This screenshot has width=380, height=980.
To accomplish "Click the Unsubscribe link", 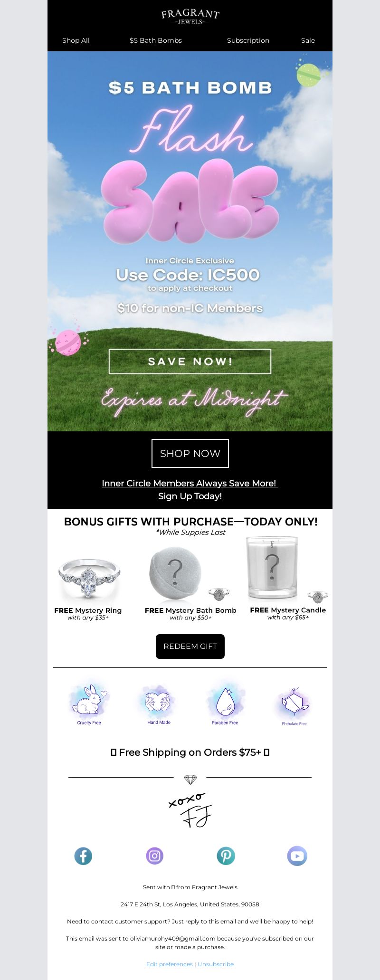I will [216, 964].
